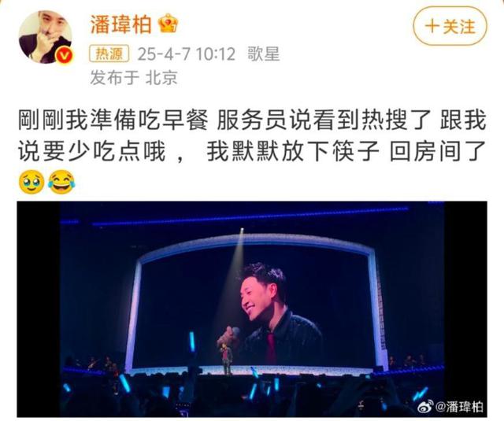This screenshot has height=421, width=504.
Task: Click the orange verified V badge
Action: 64,56
